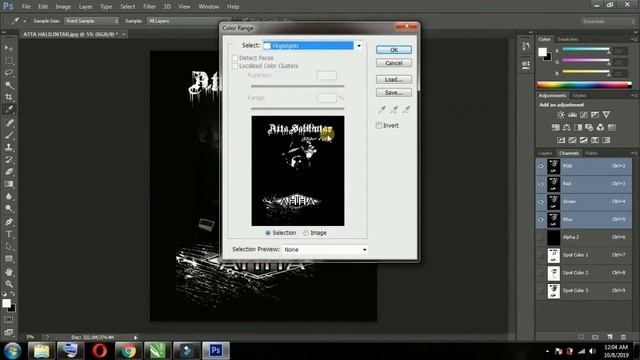Select the Brush tool
Image resolution: width=640 pixels, height=360 pixels.
click(9, 135)
